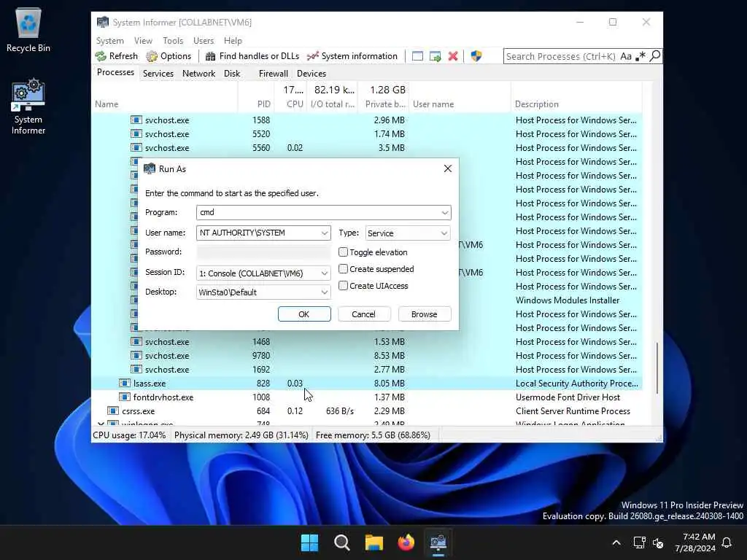
Task: Switch to the Network tab
Action: [x=198, y=74]
